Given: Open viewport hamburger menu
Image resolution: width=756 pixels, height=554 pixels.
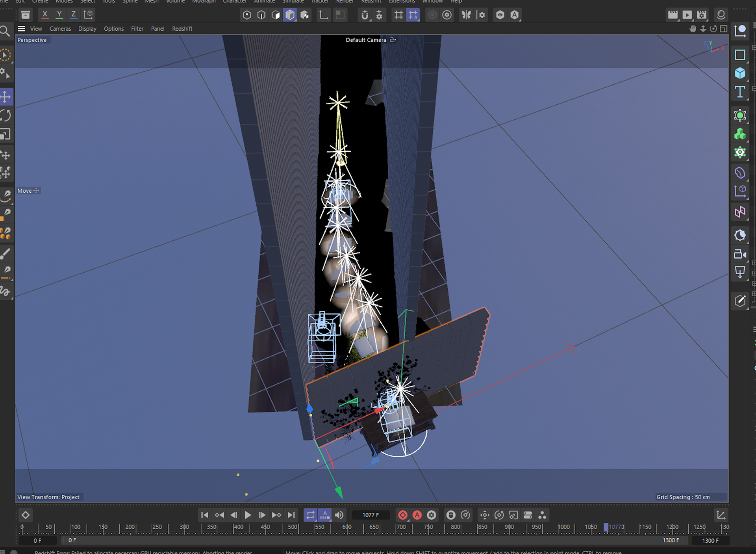Looking at the screenshot, I should [22, 29].
